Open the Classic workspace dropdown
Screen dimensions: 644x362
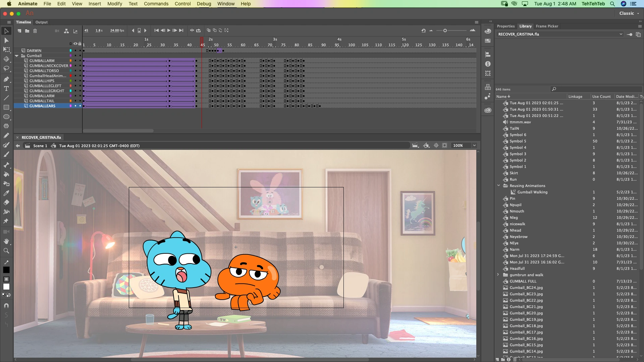(629, 13)
